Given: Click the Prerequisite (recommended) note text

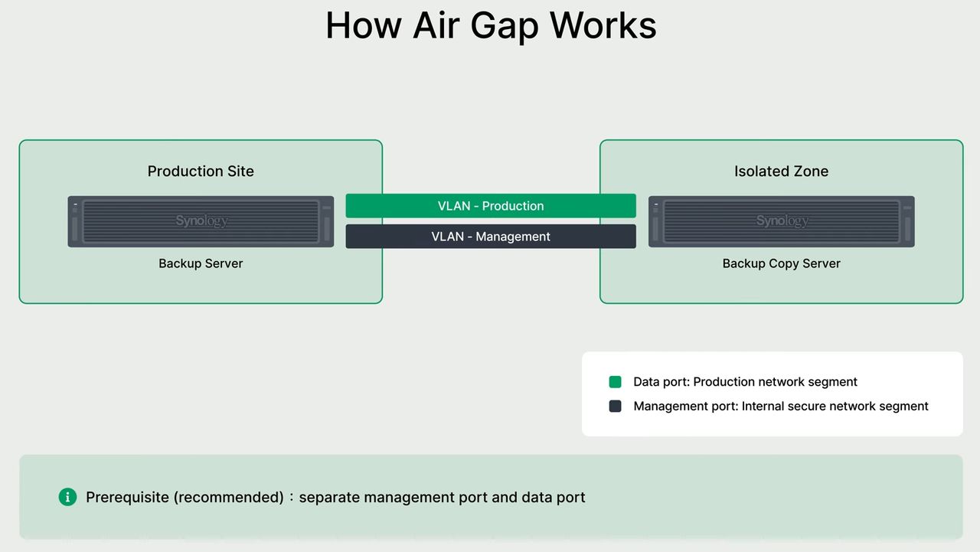Looking at the screenshot, I should point(335,498).
